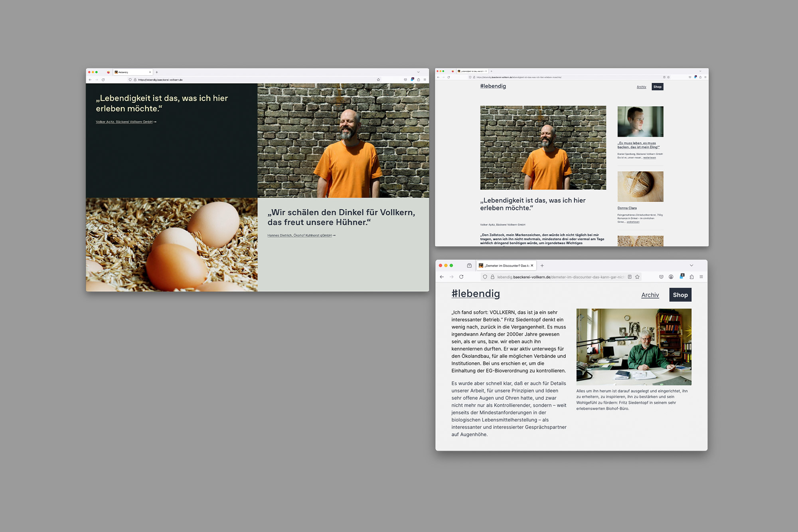
Task: Open #lebendig logo link in Demeter window
Action: [476, 294]
